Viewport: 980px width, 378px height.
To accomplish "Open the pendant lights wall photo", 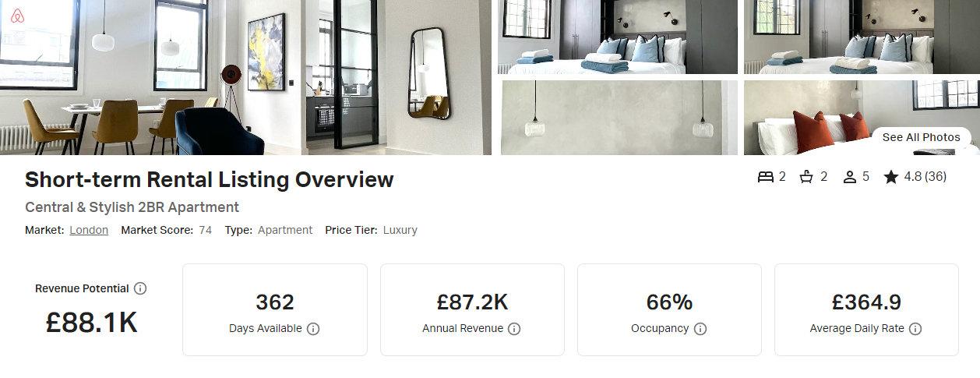I will [618, 118].
